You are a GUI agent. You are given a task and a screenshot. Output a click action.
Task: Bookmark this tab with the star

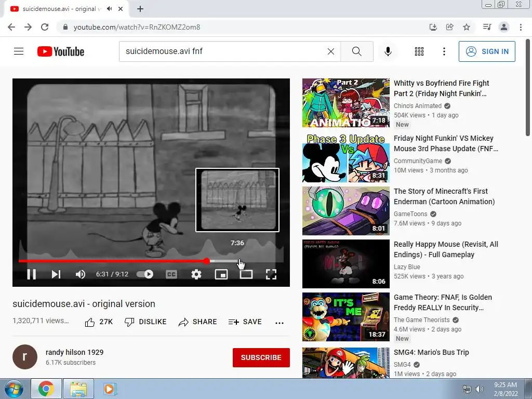click(x=467, y=27)
